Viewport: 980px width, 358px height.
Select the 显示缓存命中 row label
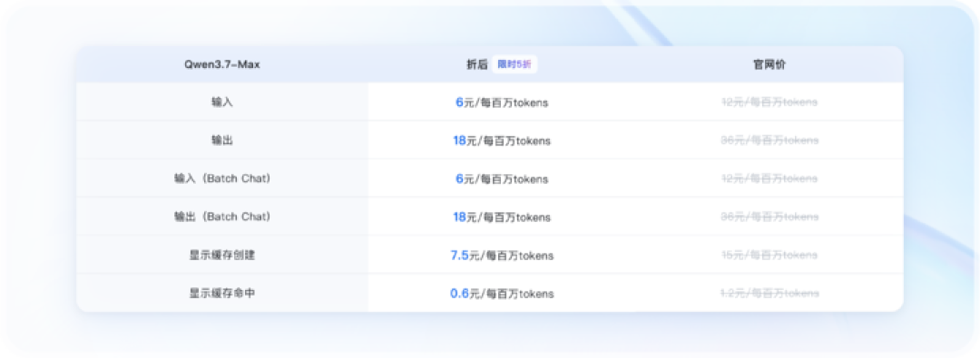click(222, 293)
